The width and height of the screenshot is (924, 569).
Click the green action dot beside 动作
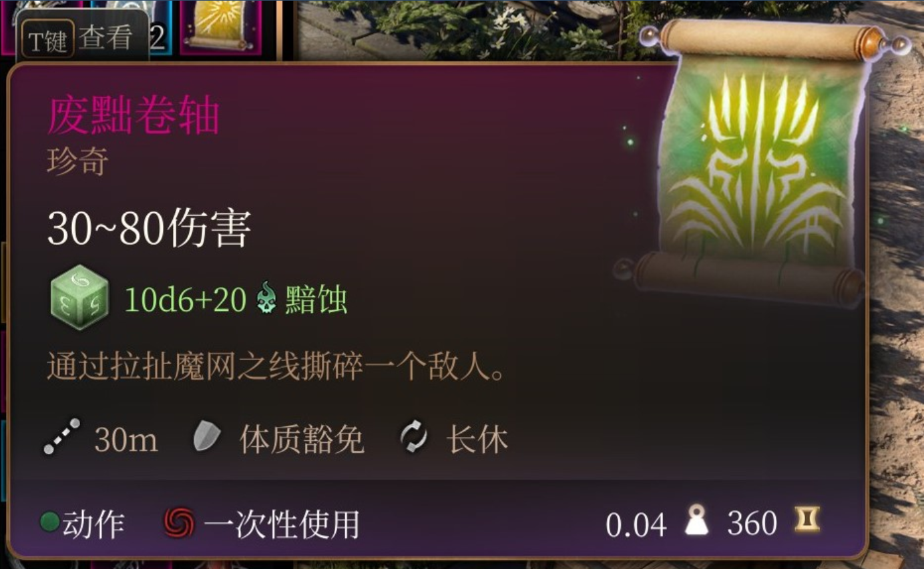[x=50, y=522]
